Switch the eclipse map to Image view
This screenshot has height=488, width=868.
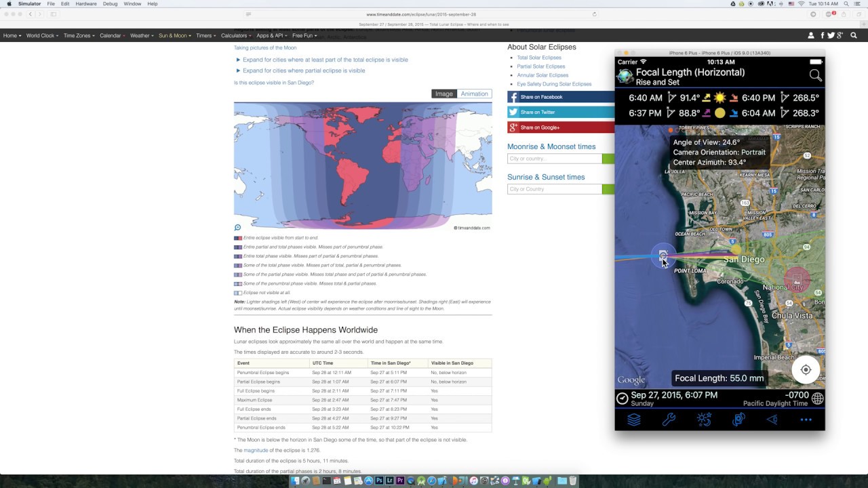[x=444, y=94]
